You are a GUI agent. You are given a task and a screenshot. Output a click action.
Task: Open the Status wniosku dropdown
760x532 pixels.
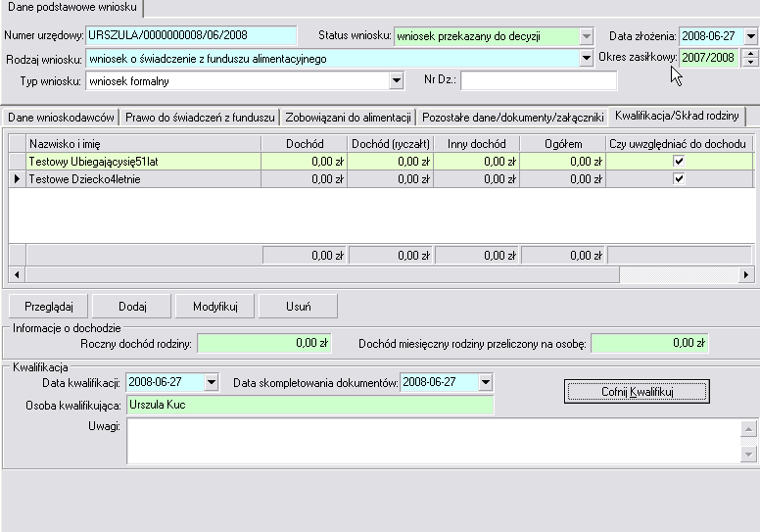(586, 36)
